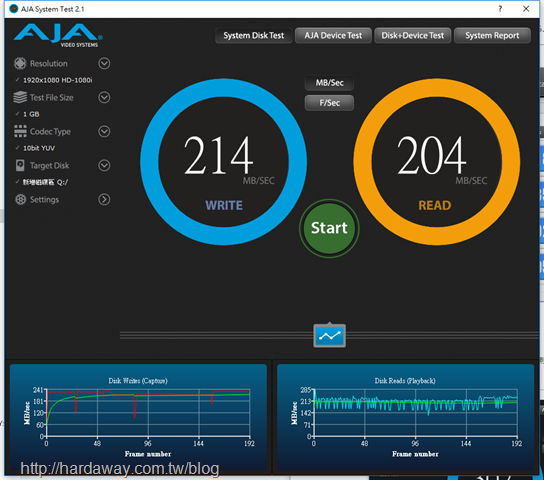Click the AJA Video Systems logo
This screenshot has height=480, width=544.
tap(58, 35)
